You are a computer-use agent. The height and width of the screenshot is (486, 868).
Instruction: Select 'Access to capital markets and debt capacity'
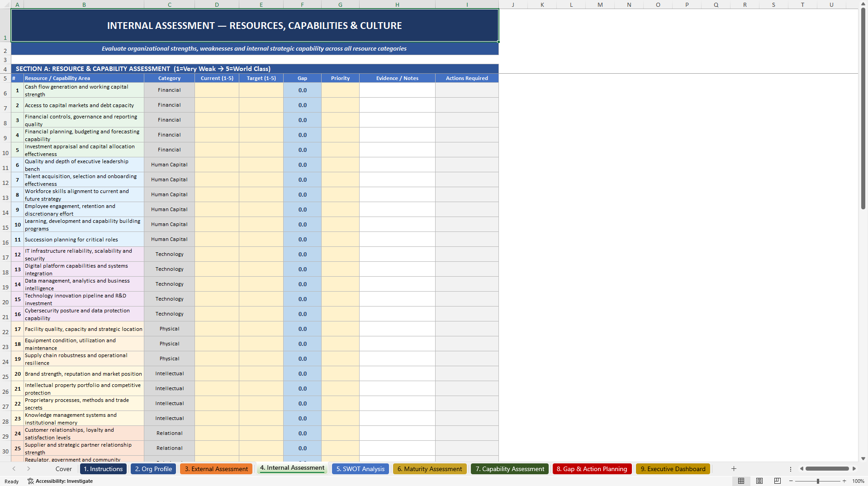84,105
